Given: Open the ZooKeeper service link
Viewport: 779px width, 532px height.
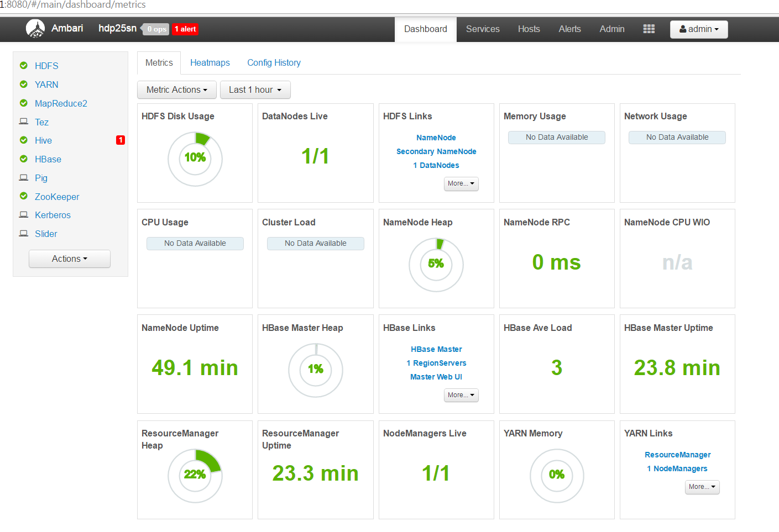Looking at the screenshot, I should pos(57,197).
